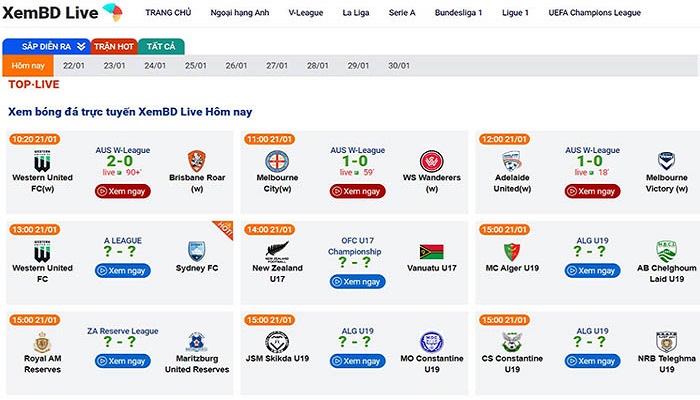Click the ZA Reserve League label
This screenshot has width=700, height=400.
tap(123, 331)
